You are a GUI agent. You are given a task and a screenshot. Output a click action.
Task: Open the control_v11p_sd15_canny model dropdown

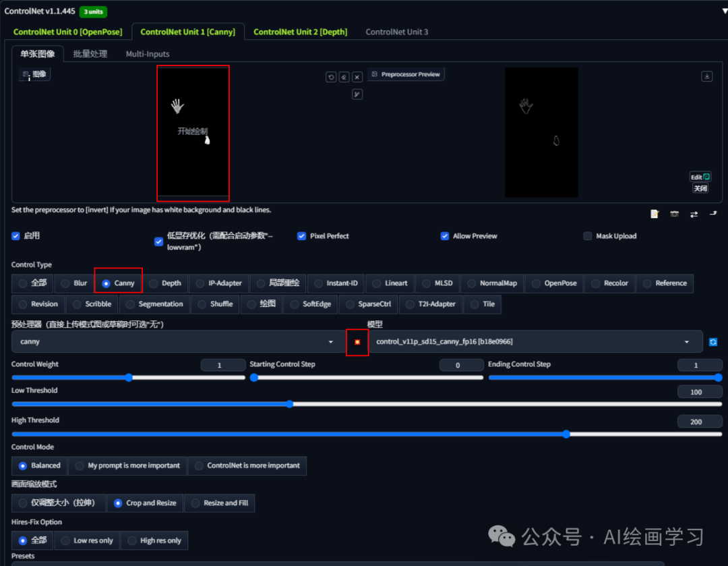[x=535, y=342]
